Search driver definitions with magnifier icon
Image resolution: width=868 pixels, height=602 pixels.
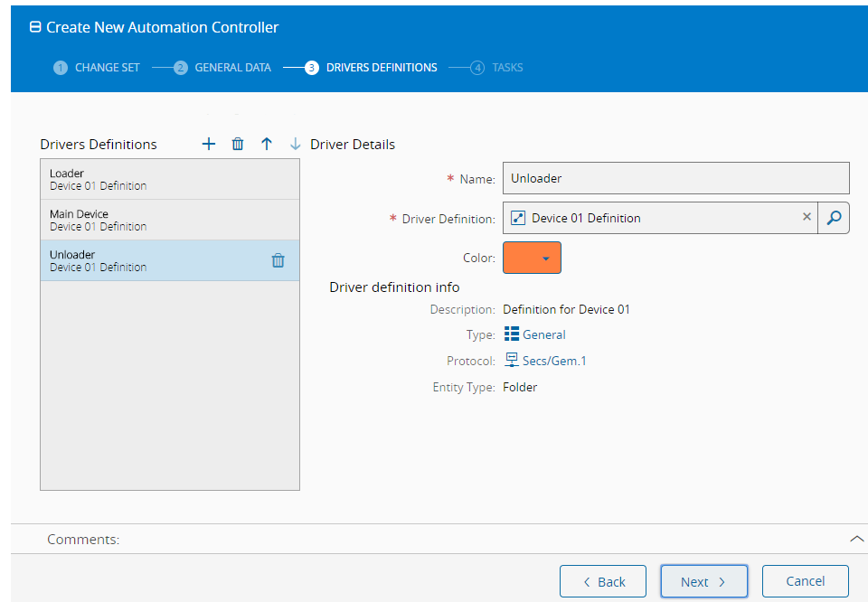click(x=834, y=218)
